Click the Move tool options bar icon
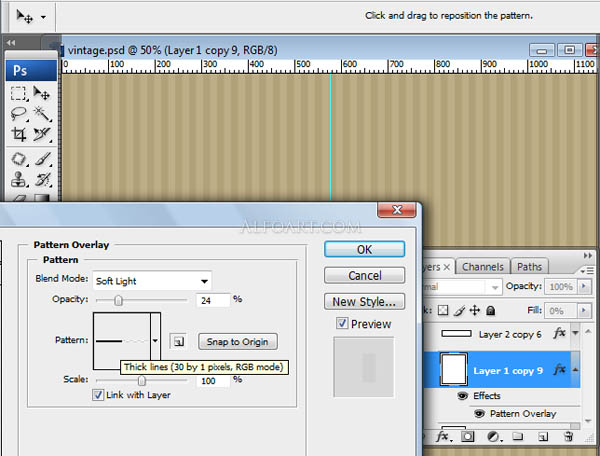Screen dimensions: 600x456 click(x=24, y=16)
